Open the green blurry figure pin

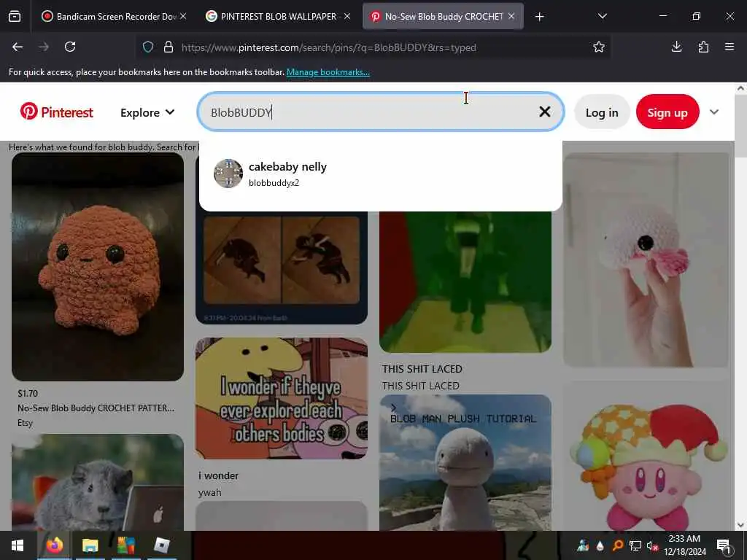[465, 282]
